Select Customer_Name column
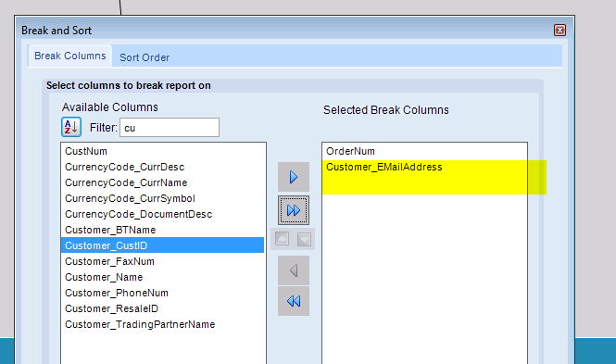This screenshot has width=616, height=364. pos(162,277)
